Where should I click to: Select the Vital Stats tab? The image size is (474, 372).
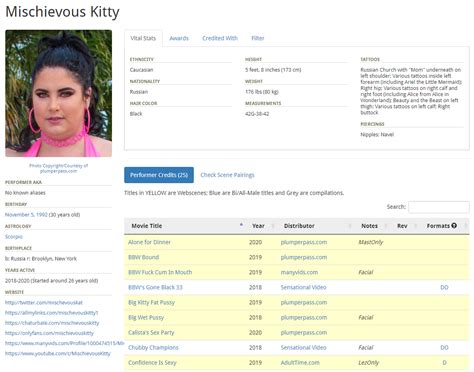143,38
